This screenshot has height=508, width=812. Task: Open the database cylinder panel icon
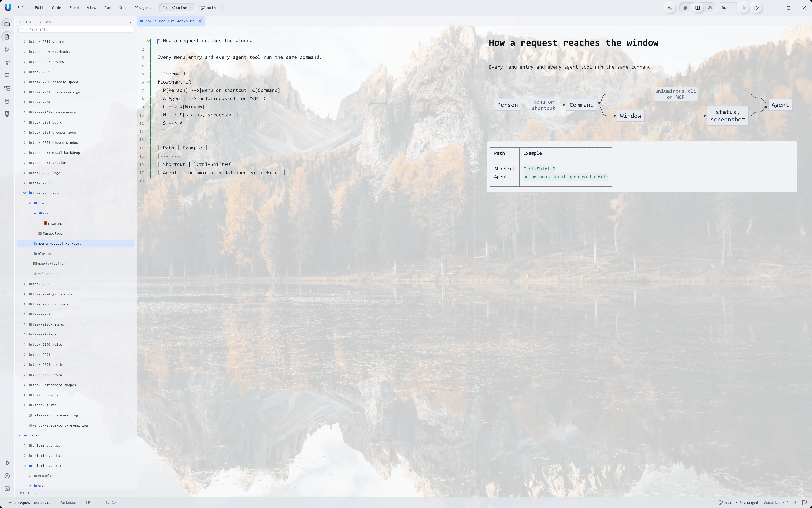[7, 101]
